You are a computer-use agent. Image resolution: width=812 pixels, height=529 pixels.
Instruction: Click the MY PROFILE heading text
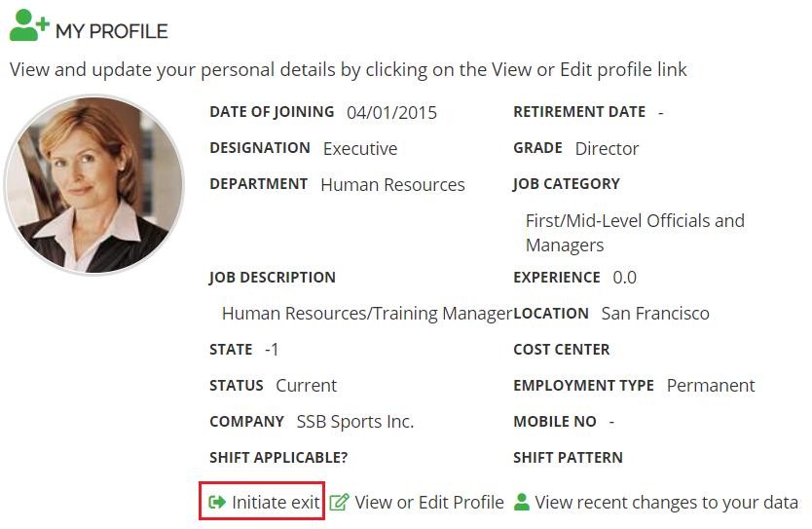pyautogui.click(x=111, y=31)
